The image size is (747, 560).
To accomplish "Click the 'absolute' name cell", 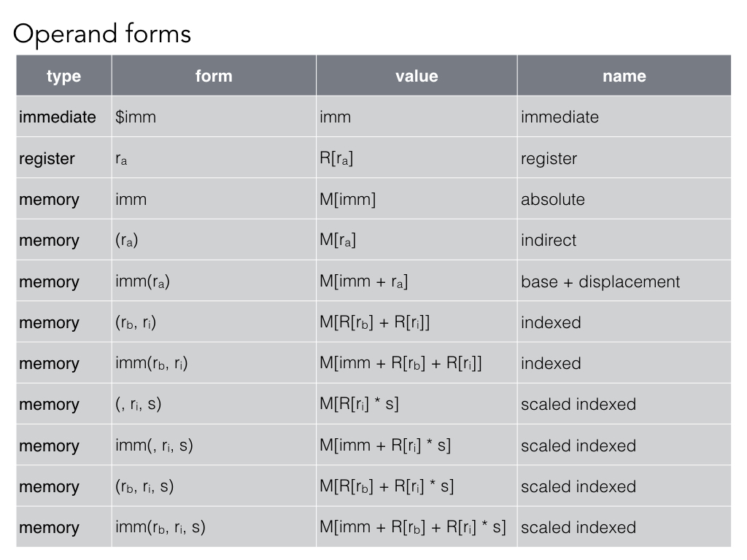I will [552, 199].
